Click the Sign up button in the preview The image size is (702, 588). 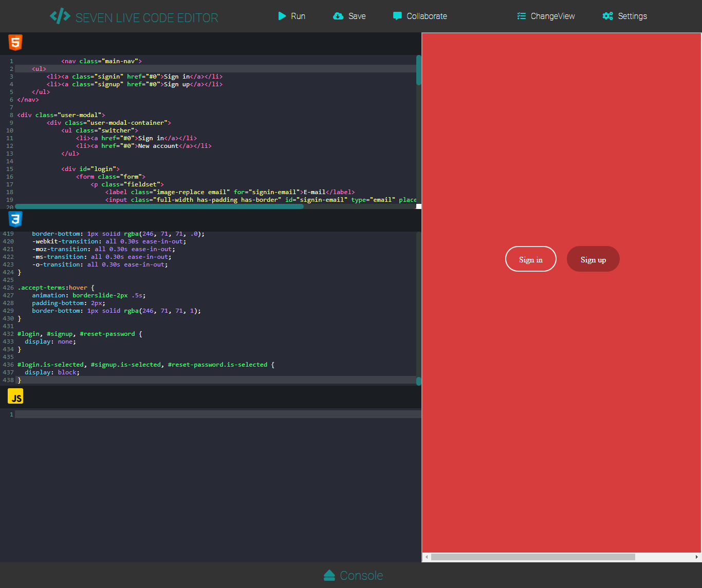click(593, 259)
